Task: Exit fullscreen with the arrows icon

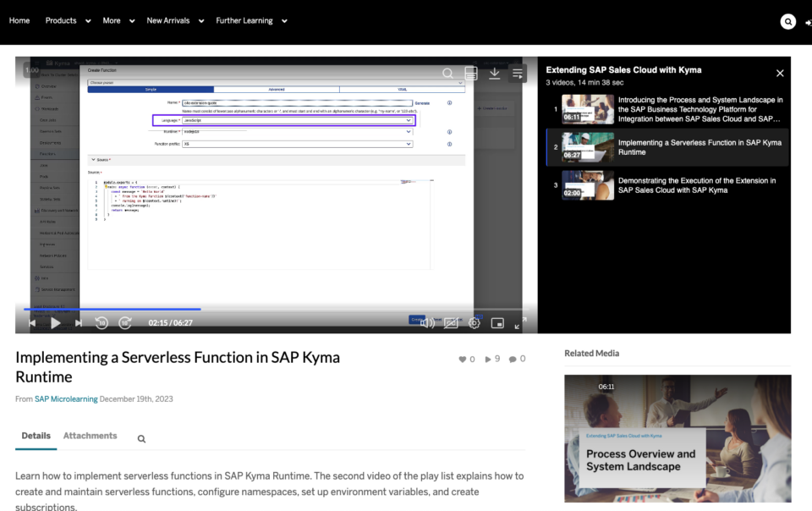Action: pos(520,323)
